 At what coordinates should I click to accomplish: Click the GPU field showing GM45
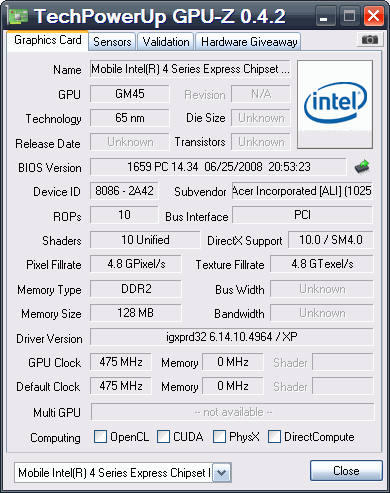[130, 94]
